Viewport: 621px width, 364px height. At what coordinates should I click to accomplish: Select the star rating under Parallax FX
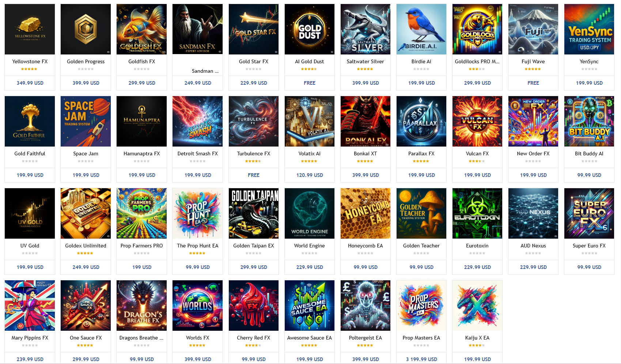[x=421, y=161]
